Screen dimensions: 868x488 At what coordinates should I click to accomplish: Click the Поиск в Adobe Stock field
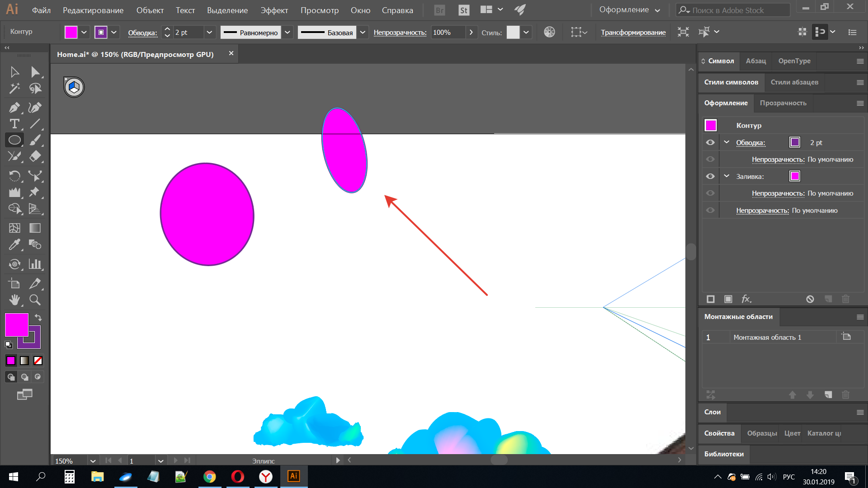733,10
